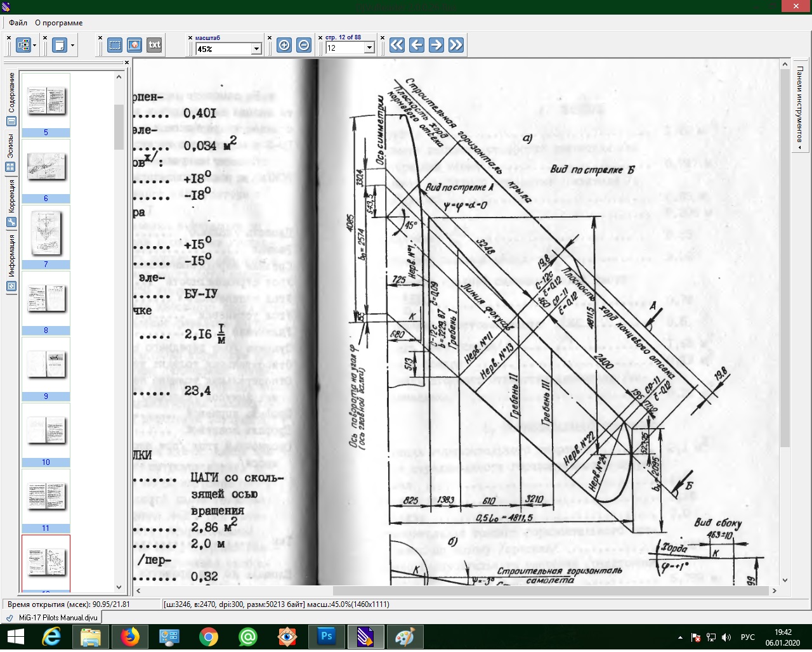Expand the page layout mode dropdown arrow
The width and height of the screenshot is (812, 652).
72,46
